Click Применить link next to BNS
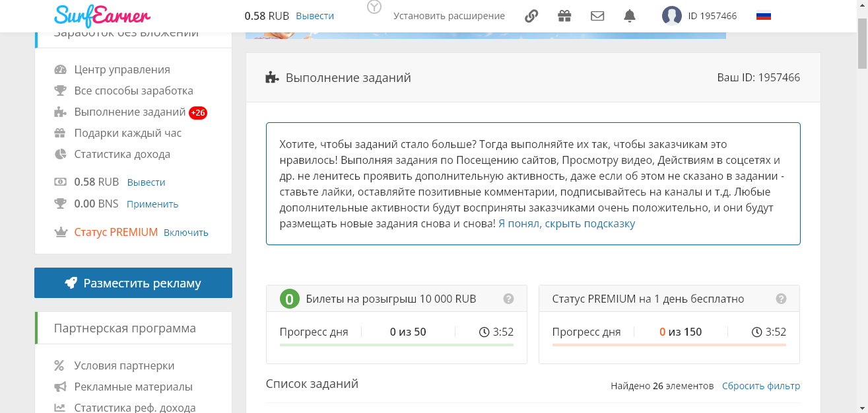The image size is (868, 413). (x=152, y=204)
